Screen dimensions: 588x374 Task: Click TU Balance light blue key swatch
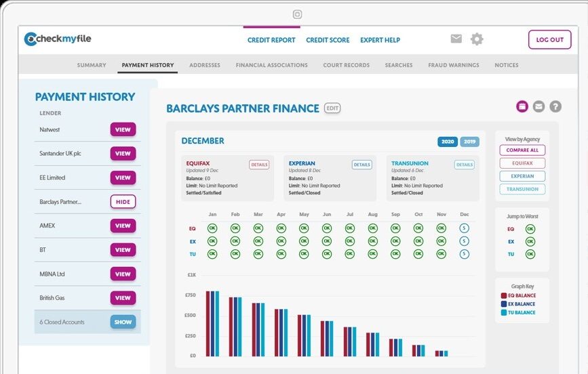[x=504, y=312]
